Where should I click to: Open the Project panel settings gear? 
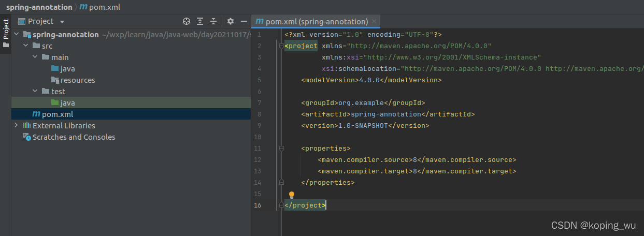coord(231,21)
